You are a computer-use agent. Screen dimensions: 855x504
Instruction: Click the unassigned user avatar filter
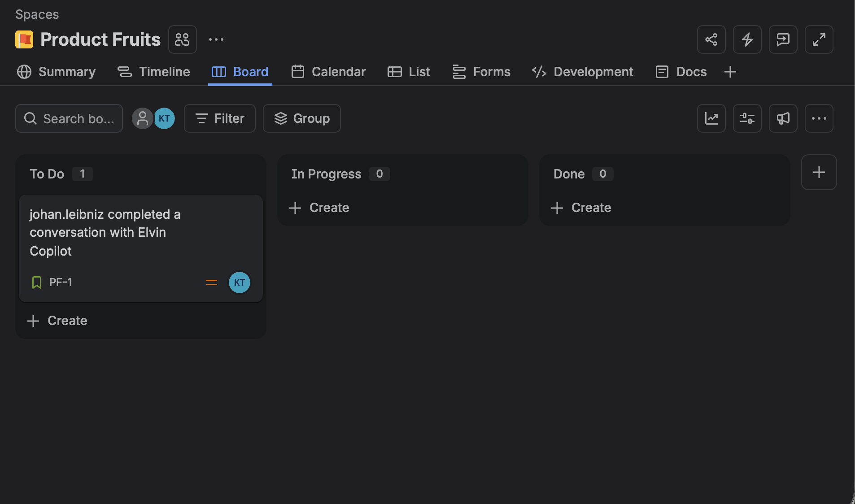point(143,118)
